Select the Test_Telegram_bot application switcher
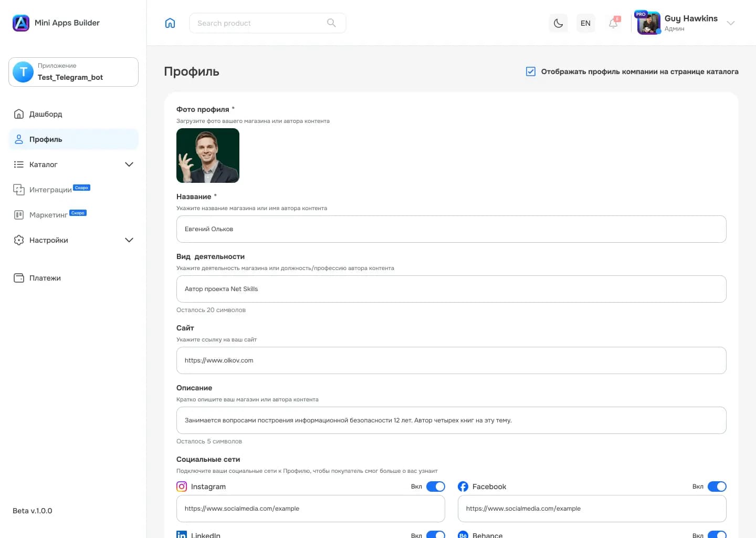 [x=73, y=72]
